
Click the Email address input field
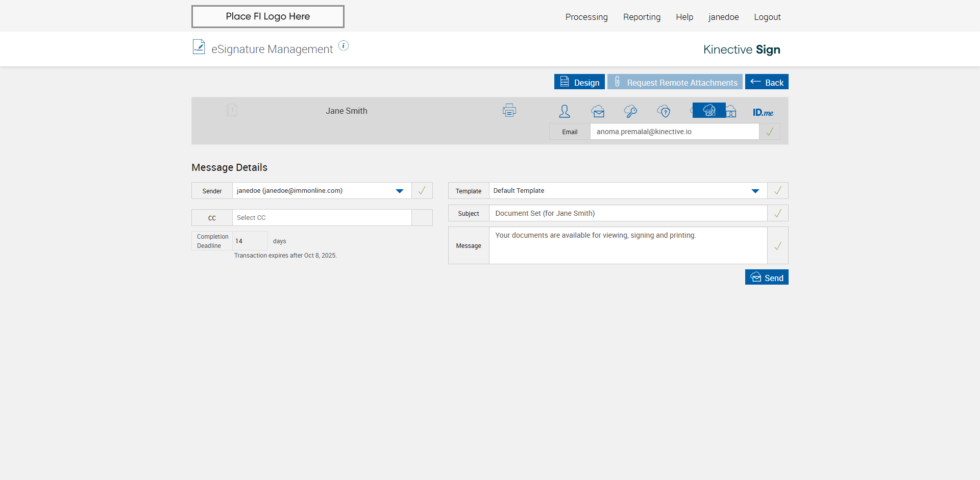point(675,132)
